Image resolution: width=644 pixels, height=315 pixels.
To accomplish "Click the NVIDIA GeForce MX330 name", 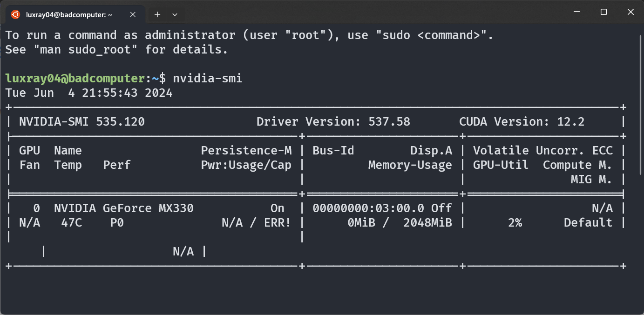I will coord(123,208).
